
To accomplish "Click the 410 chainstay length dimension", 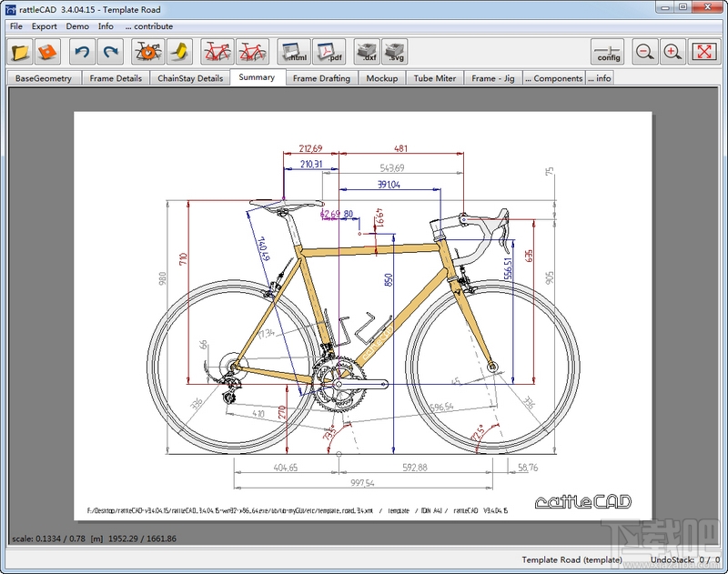I will click(258, 414).
